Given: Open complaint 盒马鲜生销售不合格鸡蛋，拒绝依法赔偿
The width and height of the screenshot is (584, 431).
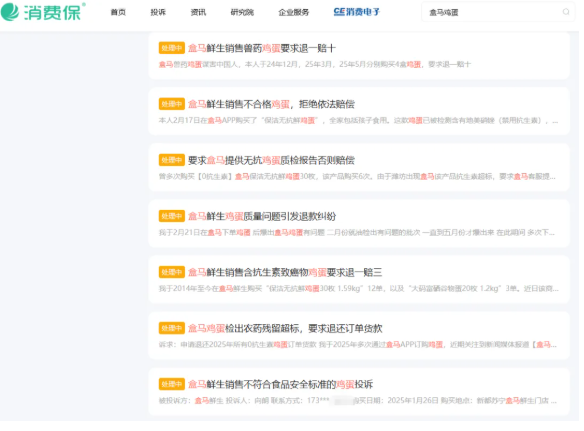Looking at the screenshot, I should coord(271,104).
